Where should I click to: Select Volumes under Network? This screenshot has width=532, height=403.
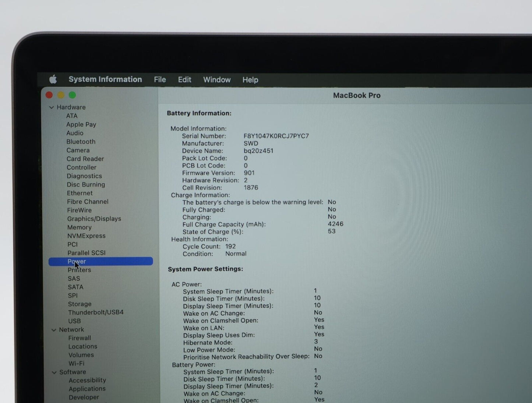81,355
